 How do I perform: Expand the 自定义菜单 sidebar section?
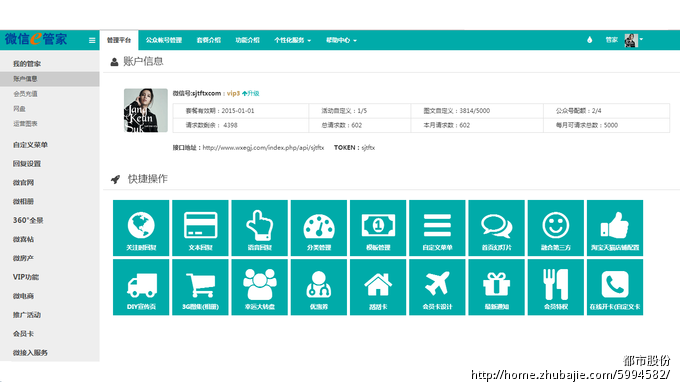click(30, 145)
